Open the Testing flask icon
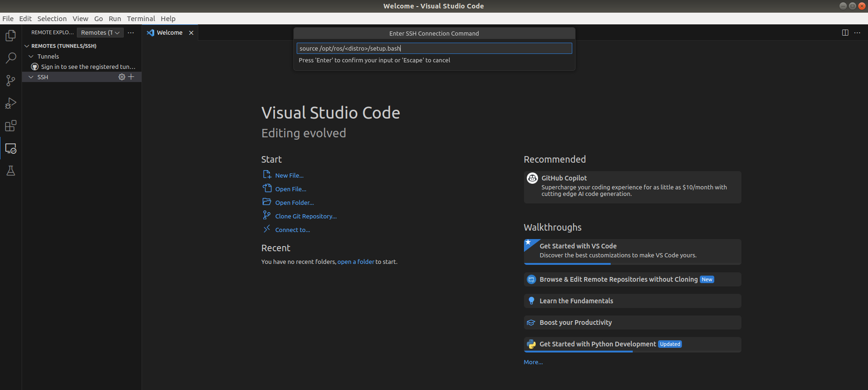Screen dimensions: 868x390 tap(11, 171)
